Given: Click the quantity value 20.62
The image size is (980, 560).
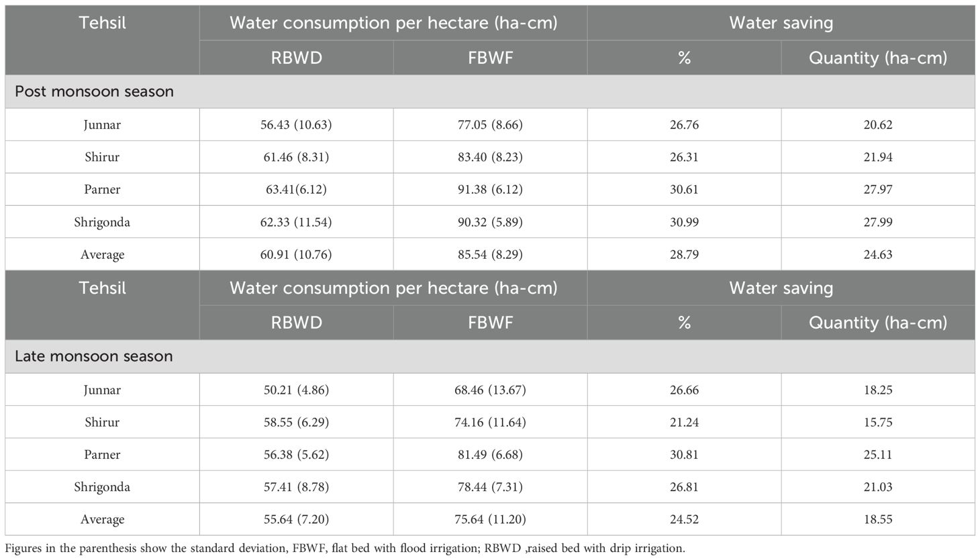Looking at the screenshot, I should pos(878,125).
